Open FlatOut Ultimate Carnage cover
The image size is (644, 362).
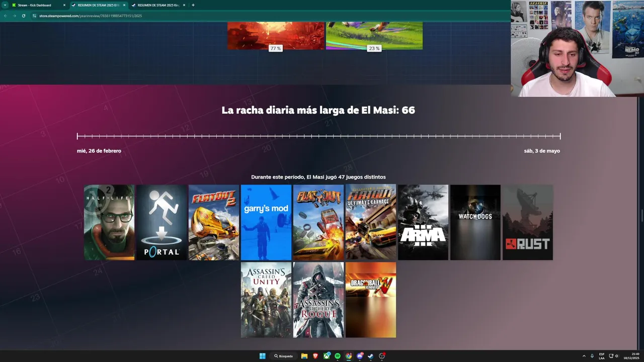click(x=371, y=222)
